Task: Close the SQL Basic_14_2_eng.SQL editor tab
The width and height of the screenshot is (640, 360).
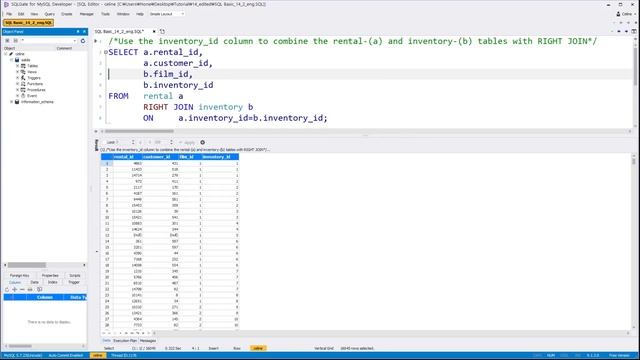Action: point(154,31)
